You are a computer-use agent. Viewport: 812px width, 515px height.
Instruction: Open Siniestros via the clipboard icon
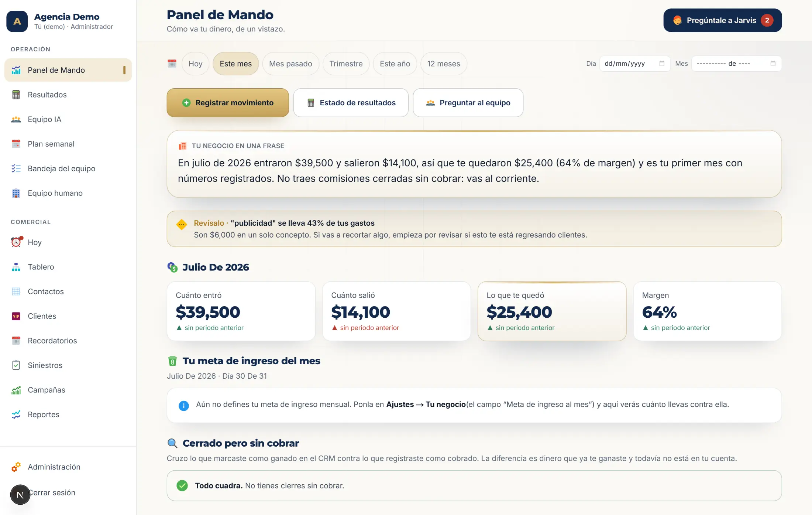[x=16, y=365]
